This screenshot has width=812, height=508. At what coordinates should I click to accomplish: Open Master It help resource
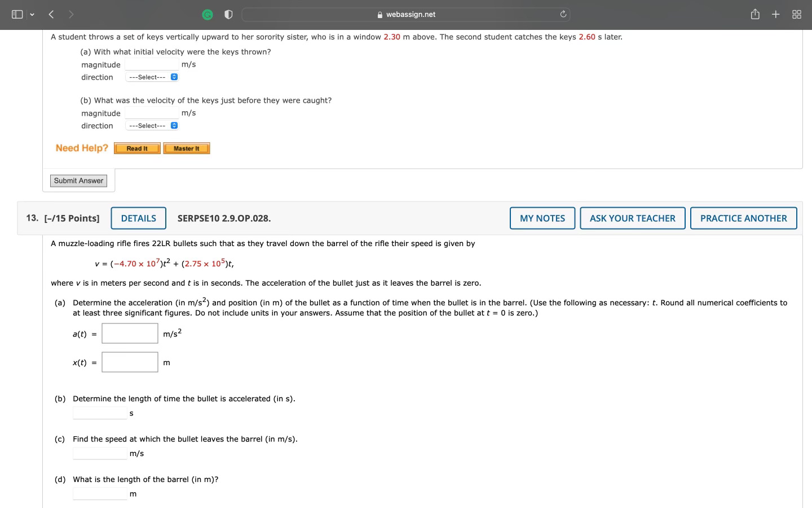(x=186, y=148)
